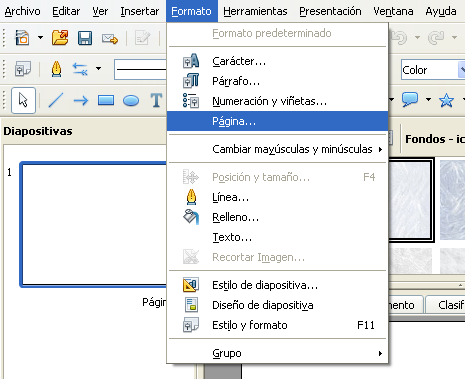Choose Carácter... from the Formato menu
465x379 pixels.
[277, 61]
